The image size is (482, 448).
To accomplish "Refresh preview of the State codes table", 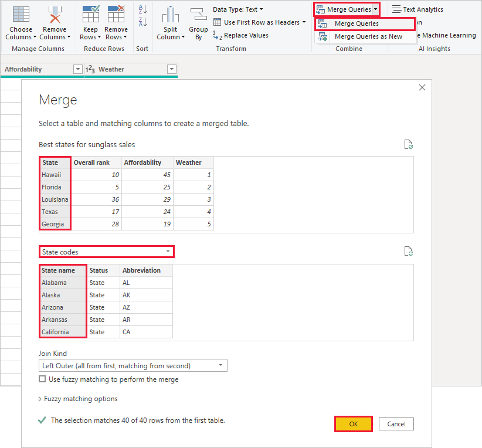I will pos(409,252).
